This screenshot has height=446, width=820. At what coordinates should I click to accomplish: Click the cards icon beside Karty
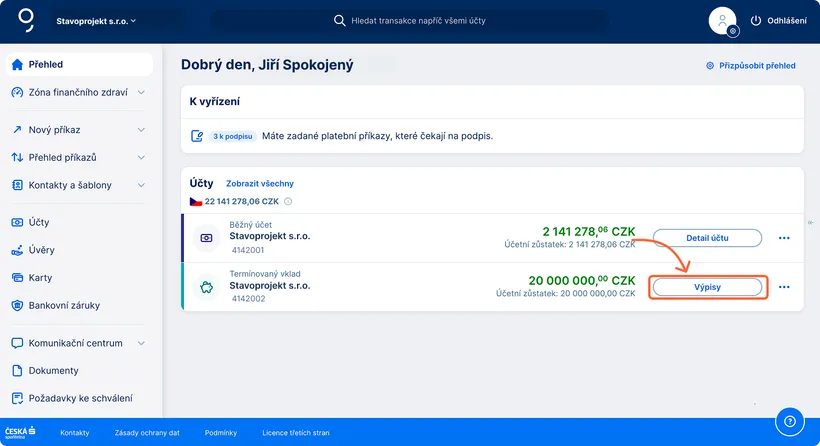(17, 278)
